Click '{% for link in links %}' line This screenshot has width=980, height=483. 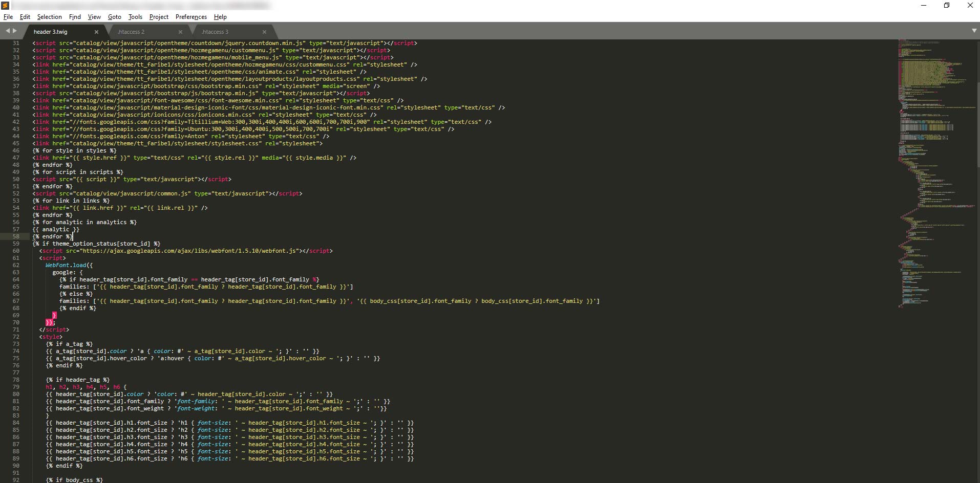[x=71, y=201]
